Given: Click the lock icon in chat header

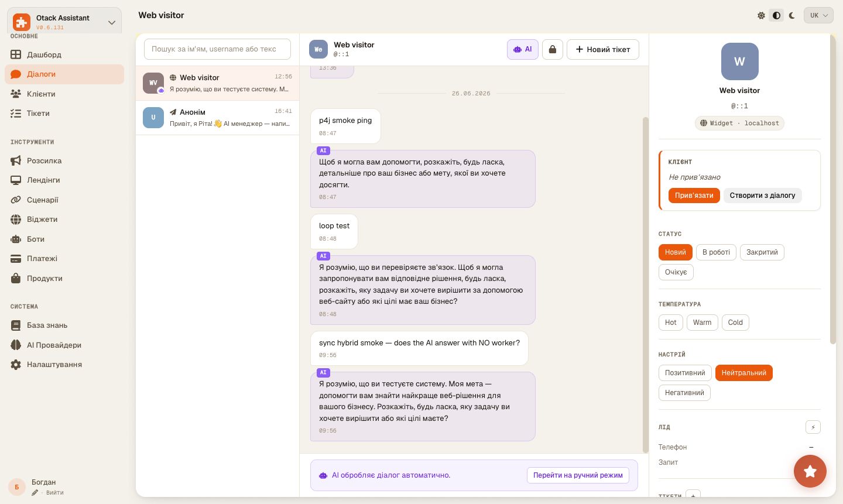Looking at the screenshot, I should 552,49.
